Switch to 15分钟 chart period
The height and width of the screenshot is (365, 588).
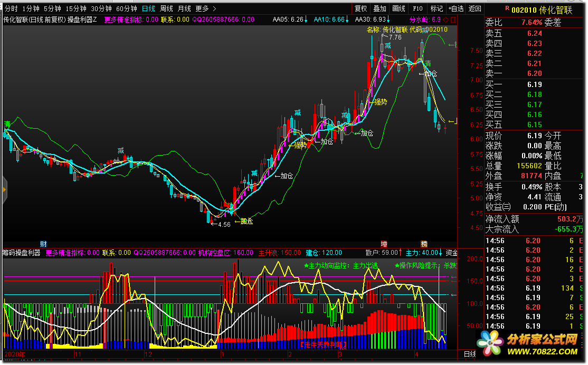(x=76, y=8)
